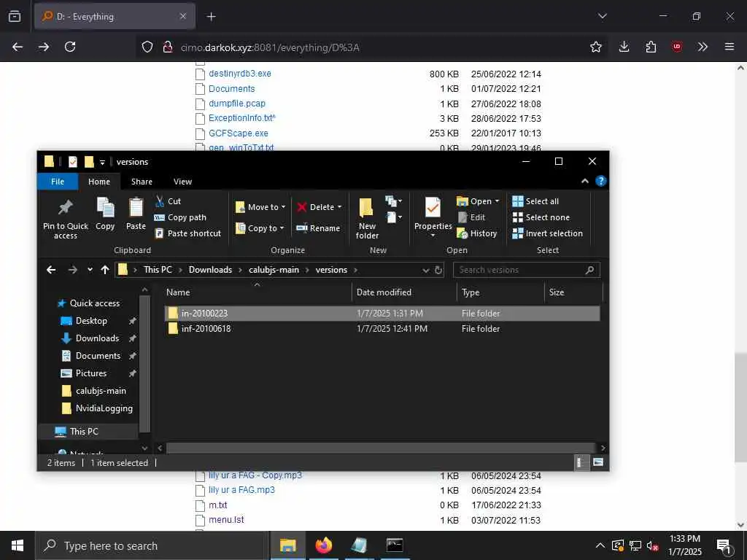
Task: Navigate back in Explorer window
Action: coord(51,270)
